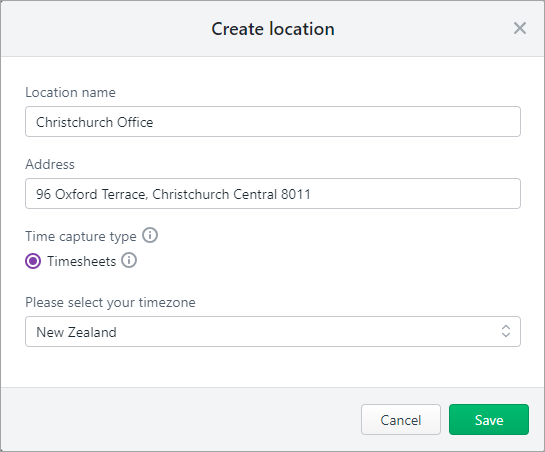Open the New Zealand timezone dropdown
The image size is (545, 452).
[x=273, y=331]
